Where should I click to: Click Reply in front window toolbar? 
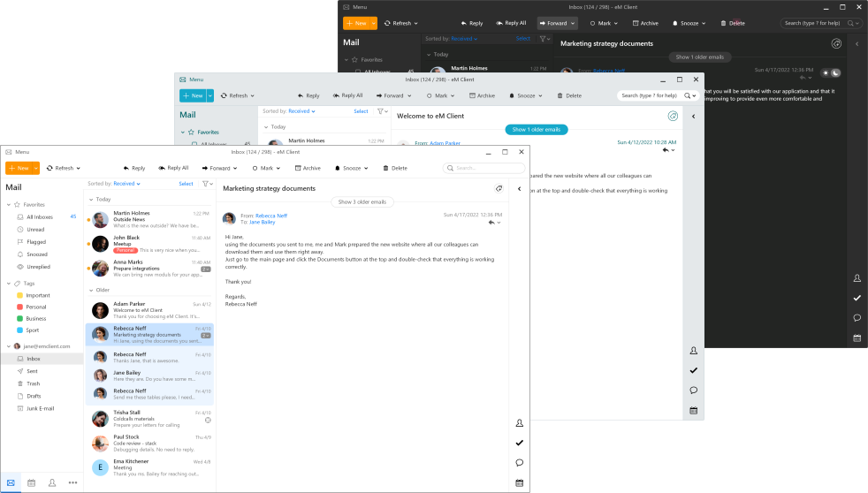pos(134,168)
